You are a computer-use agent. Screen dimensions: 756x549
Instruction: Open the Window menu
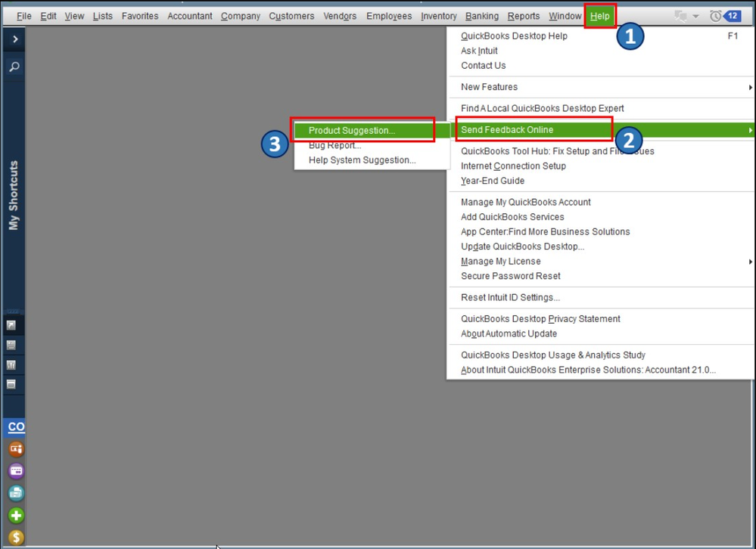(565, 16)
